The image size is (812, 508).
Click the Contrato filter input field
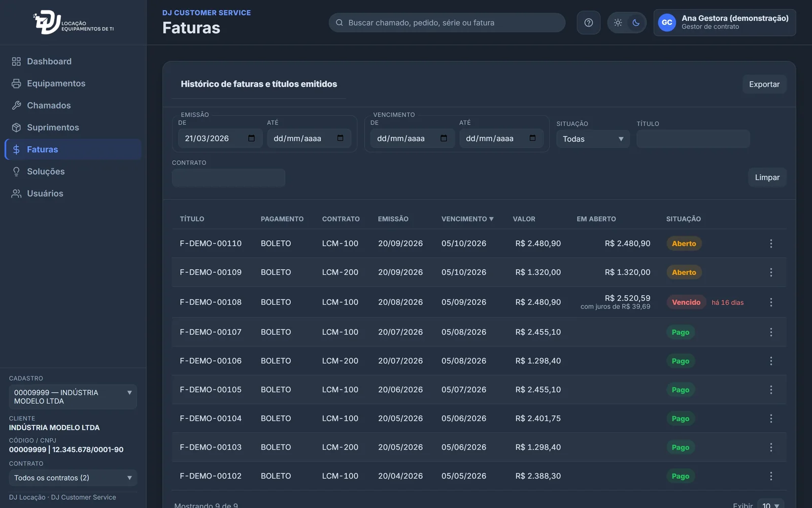tap(228, 178)
